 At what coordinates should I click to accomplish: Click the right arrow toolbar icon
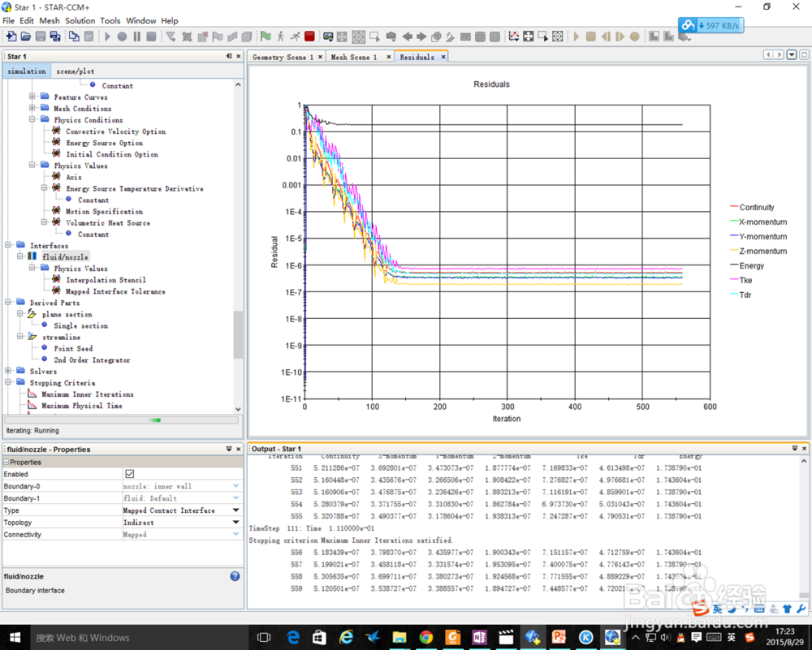421,37
